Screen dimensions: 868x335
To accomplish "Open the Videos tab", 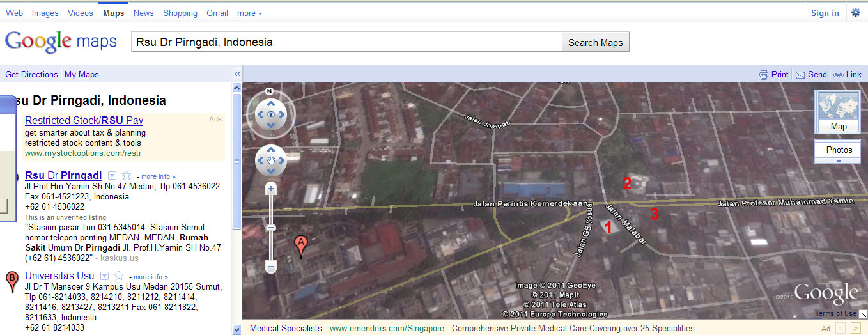I will (80, 13).
